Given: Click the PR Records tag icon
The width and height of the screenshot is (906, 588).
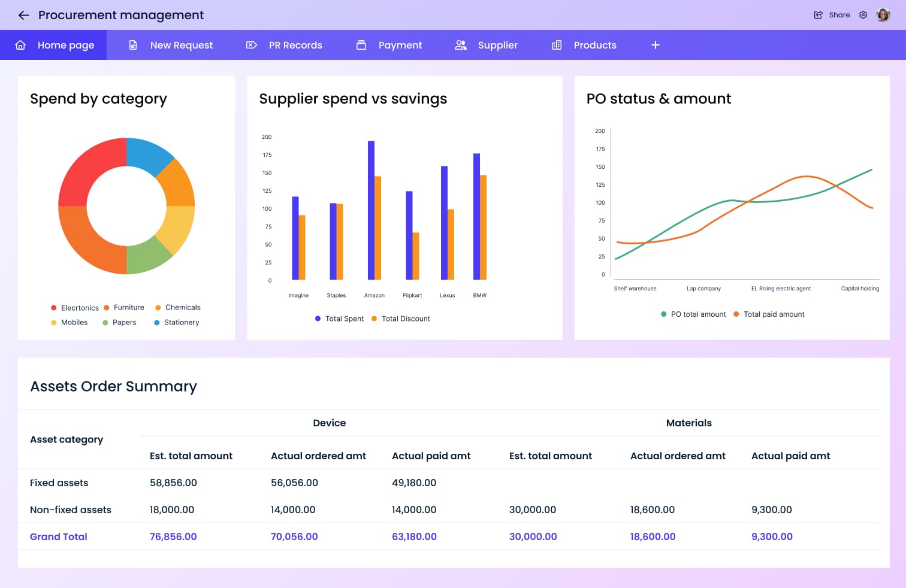Looking at the screenshot, I should tap(252, 45).
